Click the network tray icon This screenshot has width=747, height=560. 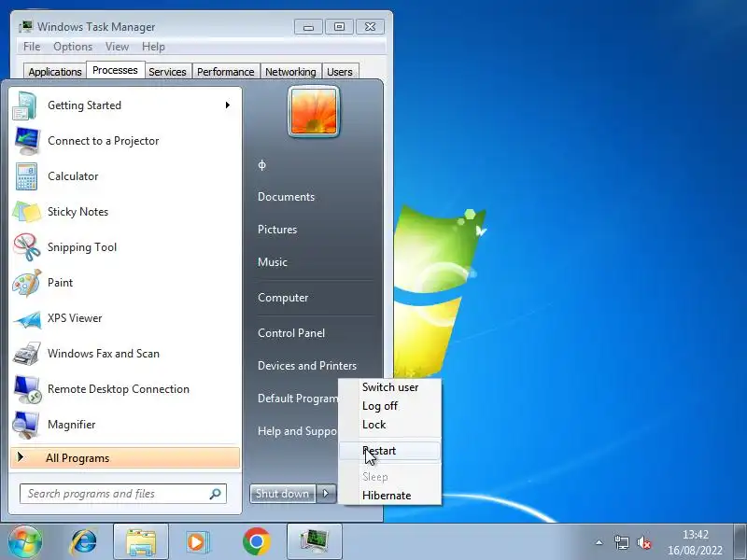tap(622, 542)
